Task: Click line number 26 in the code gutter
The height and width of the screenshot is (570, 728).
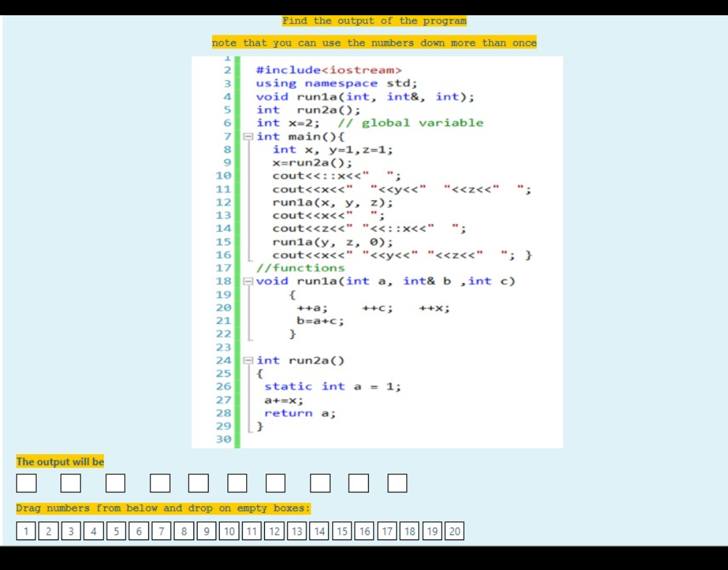Action: pos(223,386)
